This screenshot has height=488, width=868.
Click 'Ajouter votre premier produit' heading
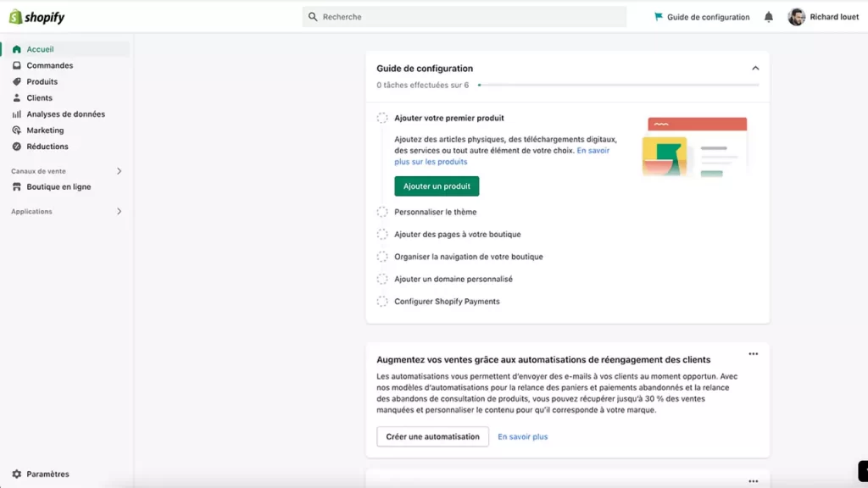pos(449,118)
